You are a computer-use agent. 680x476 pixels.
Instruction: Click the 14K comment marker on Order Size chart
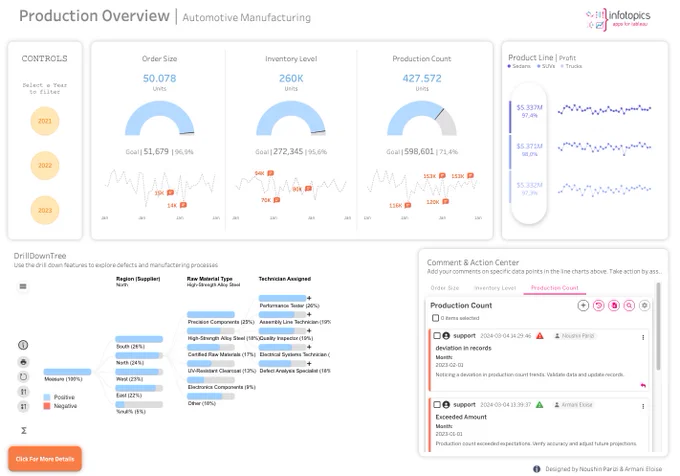[183, 205]
